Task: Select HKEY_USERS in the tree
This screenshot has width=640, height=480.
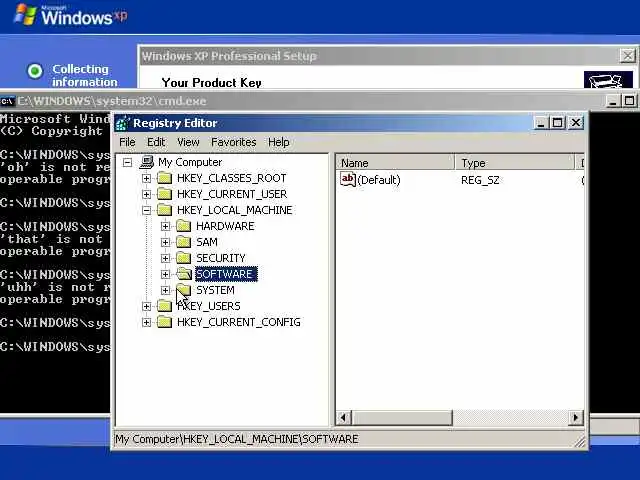Action: [209, 306]
